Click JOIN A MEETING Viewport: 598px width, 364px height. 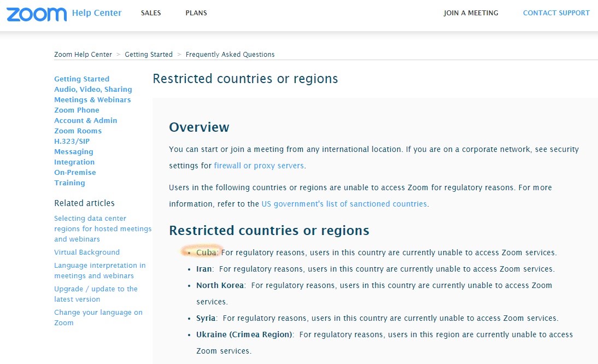pos(471,13)
